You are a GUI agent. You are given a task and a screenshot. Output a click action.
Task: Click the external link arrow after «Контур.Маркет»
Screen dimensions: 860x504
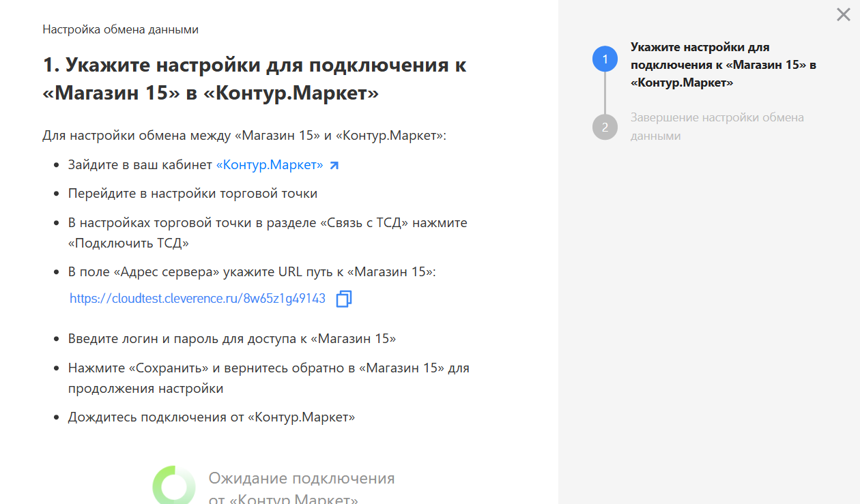click(334, 166)
